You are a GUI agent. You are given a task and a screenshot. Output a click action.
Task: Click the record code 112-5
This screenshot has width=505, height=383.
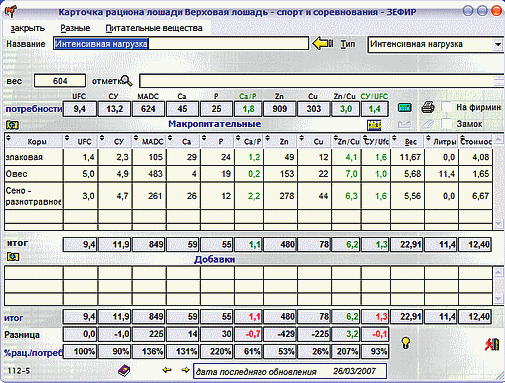[x=19, y=370]
